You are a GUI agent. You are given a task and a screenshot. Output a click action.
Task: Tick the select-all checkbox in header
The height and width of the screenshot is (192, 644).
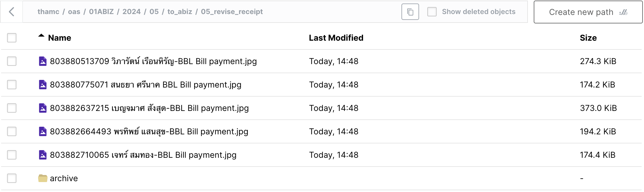click(12, 38)
